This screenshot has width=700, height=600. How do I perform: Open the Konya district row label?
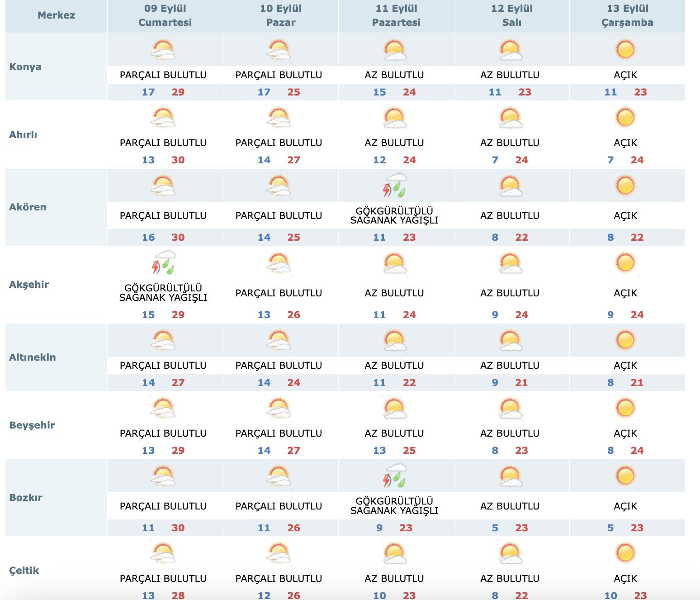tap(25, 67)
